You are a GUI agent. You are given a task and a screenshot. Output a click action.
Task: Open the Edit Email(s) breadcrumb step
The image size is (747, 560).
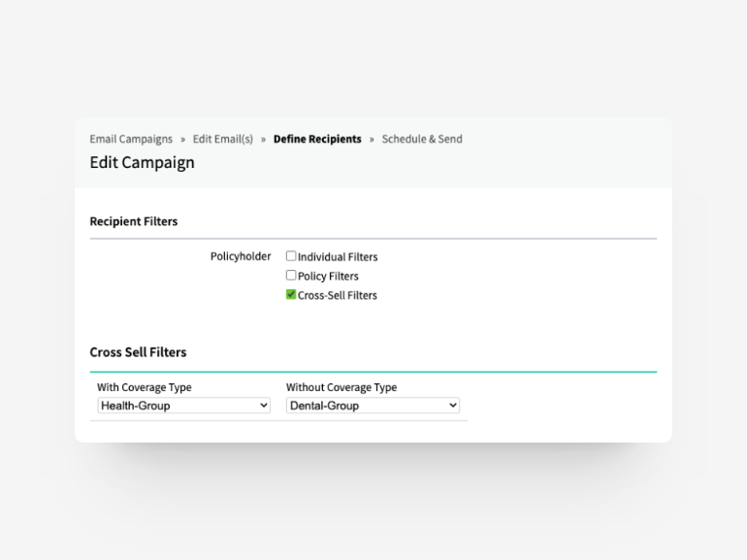pos(223,139)
